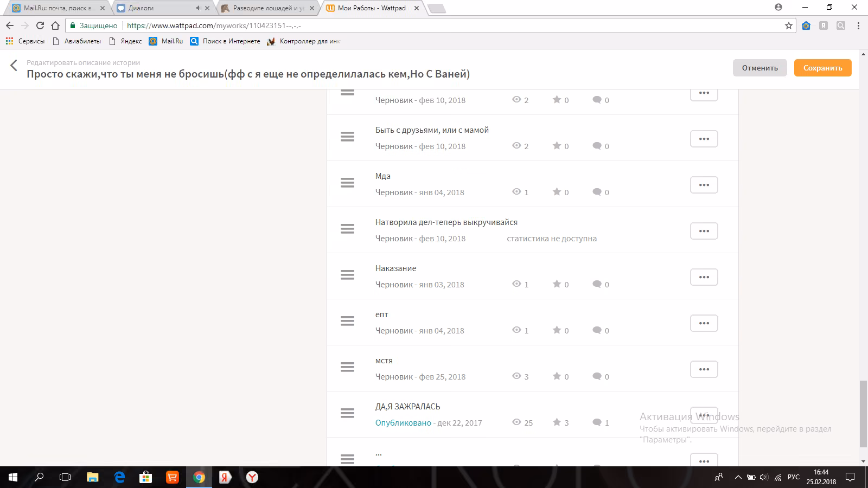Viewport: 868px width, 488px height.
Task: Open Microsoft Store from the taskbar
Action: point(145,477)
